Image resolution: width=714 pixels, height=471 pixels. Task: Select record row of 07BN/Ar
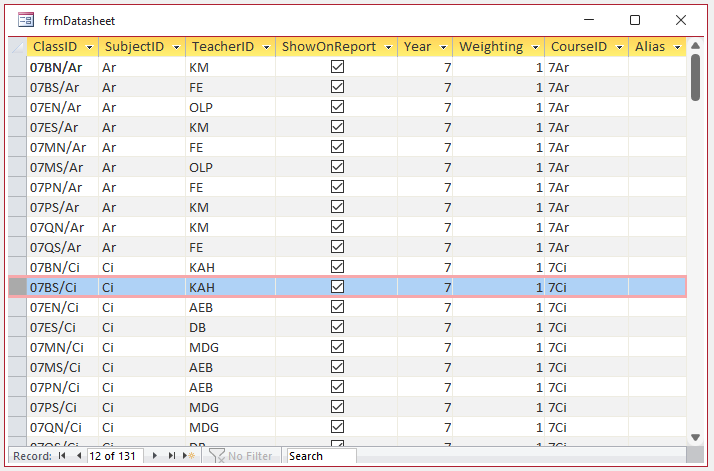pos(17,67)
